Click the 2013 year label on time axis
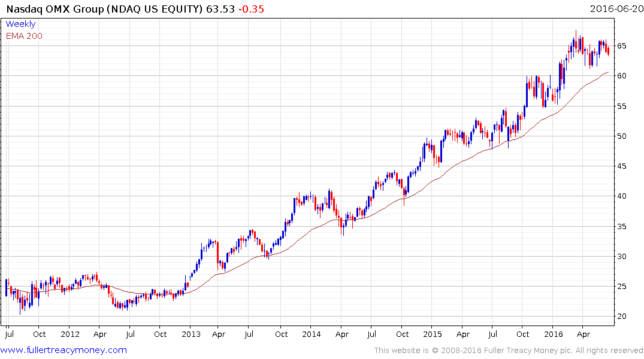 [191, 334]
